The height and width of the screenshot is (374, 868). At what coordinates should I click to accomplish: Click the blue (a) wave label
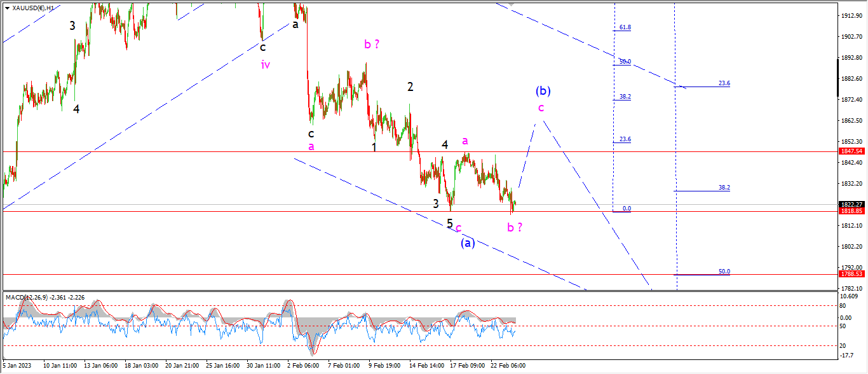pos(467,243)
